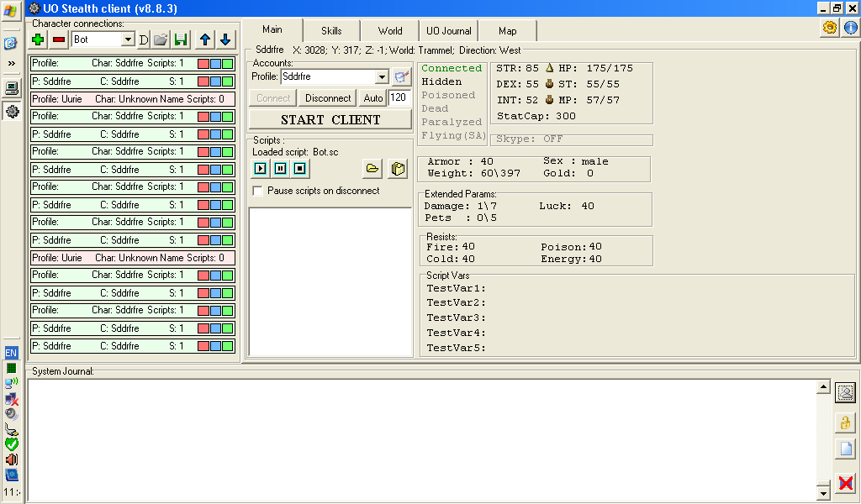Move selected profile down with blue arrow
Image resolution: width=861 pixels, height=504 pixels.
tap(224, 39)
